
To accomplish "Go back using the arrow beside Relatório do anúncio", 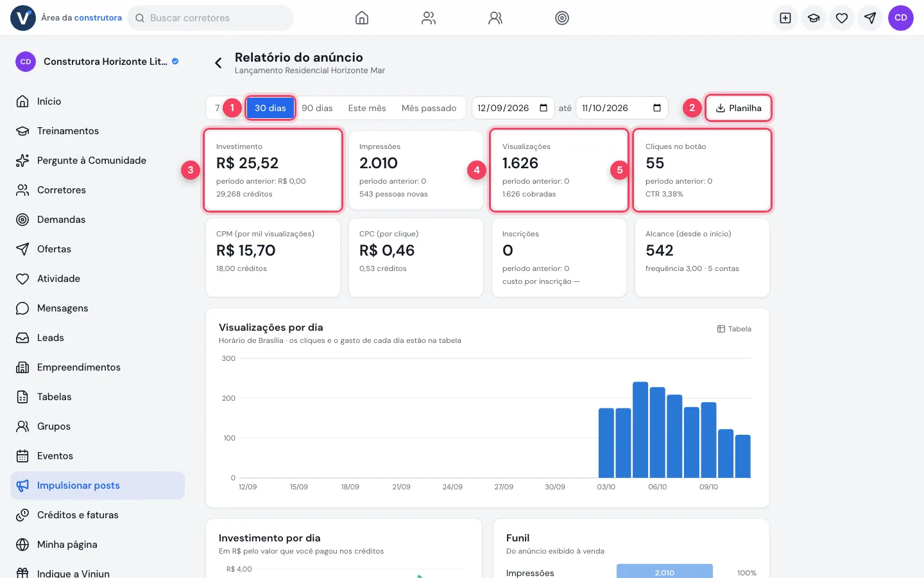I will [218, 62].
